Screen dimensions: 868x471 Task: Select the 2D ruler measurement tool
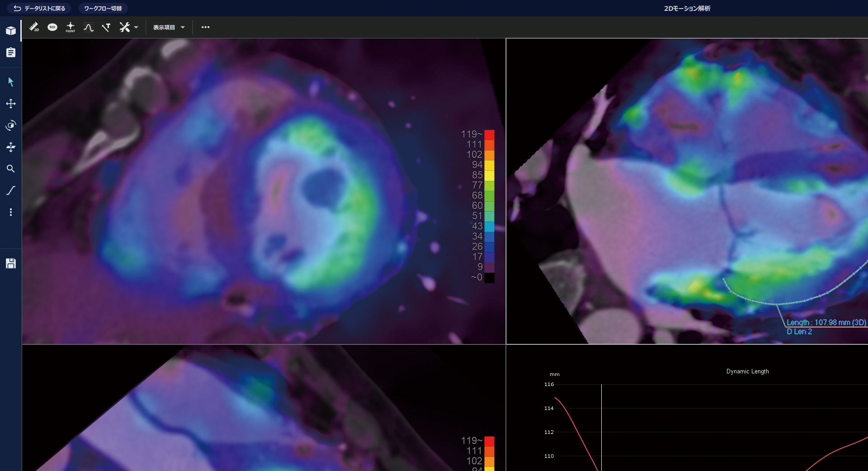tap(34, 27)
